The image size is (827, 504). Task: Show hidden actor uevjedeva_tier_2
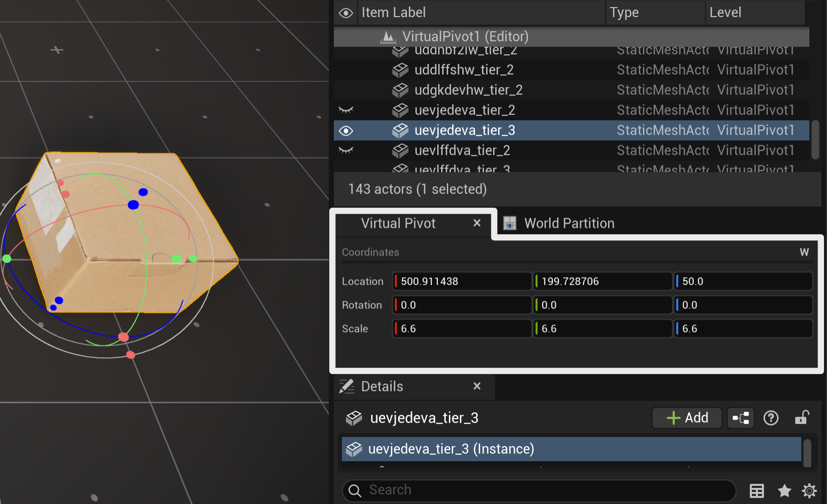tap(346, 110)
